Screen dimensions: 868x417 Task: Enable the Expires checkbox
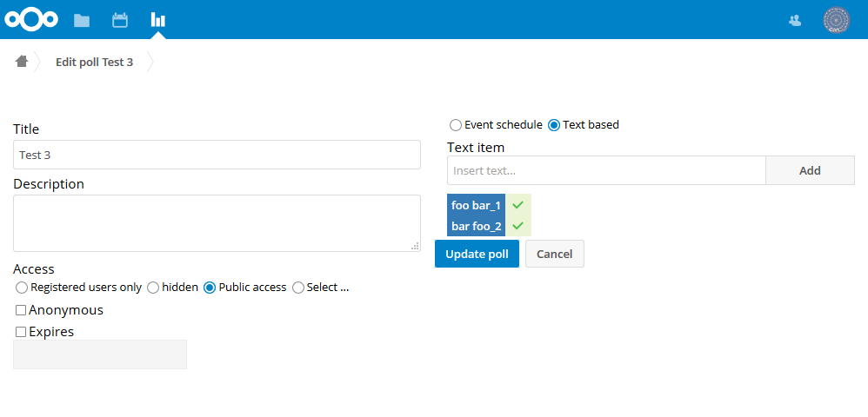click(21, 332)
